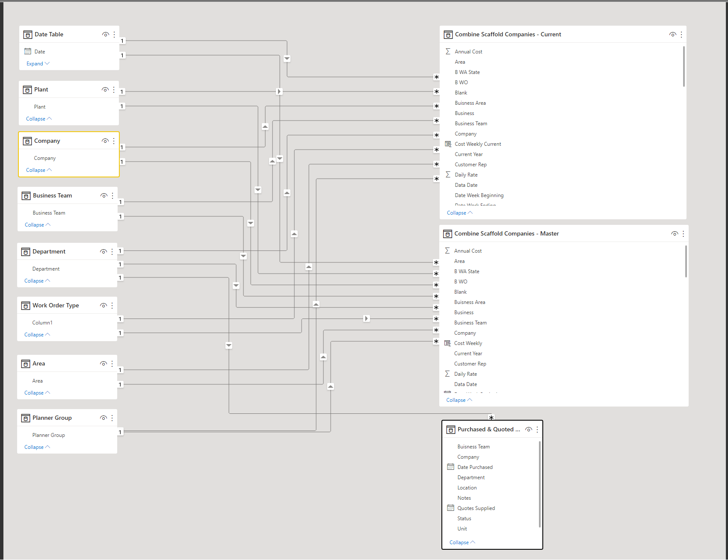Open more options for the Date Table
This screenshot has width=728, height=560.
click(x=114, y=34)
